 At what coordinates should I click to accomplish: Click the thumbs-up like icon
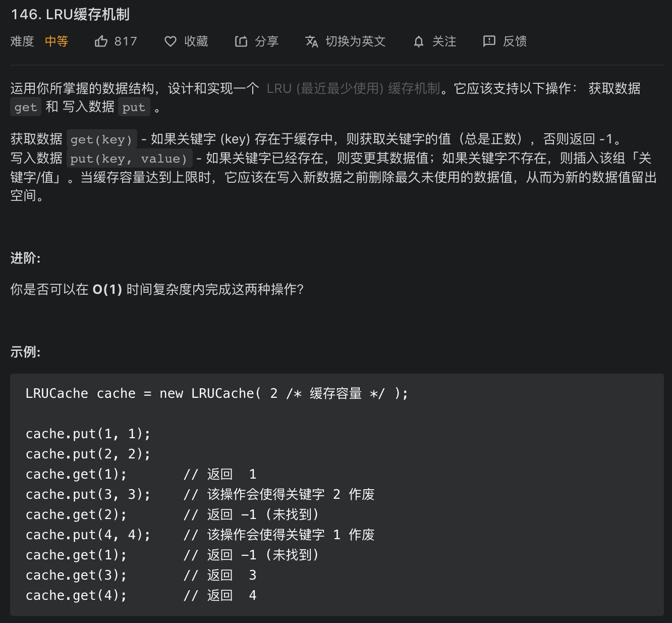tap(102, 41)
